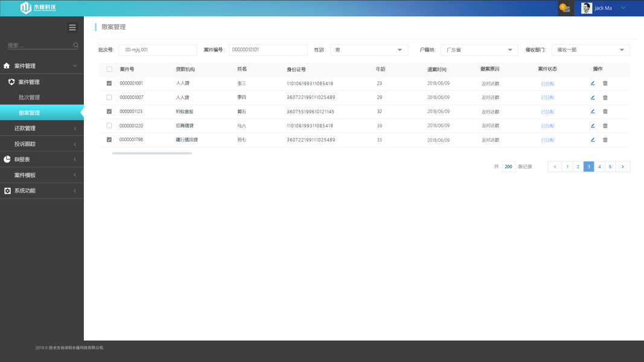Edit row 0000001798 with pencil icon
Viewport: 644px width, 362px height.
click(x=593, y=140)
